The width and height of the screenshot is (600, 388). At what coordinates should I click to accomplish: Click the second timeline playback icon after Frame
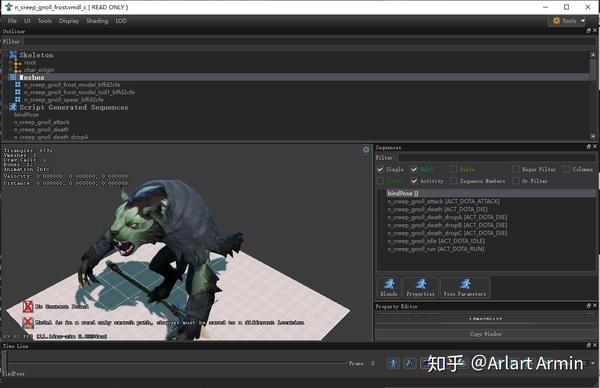[409, 363]
